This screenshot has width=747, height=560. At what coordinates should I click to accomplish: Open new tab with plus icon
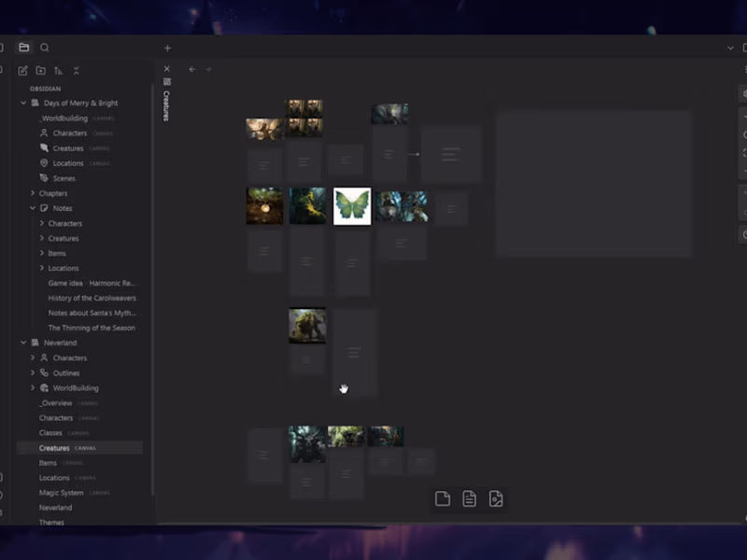point(167,49)
